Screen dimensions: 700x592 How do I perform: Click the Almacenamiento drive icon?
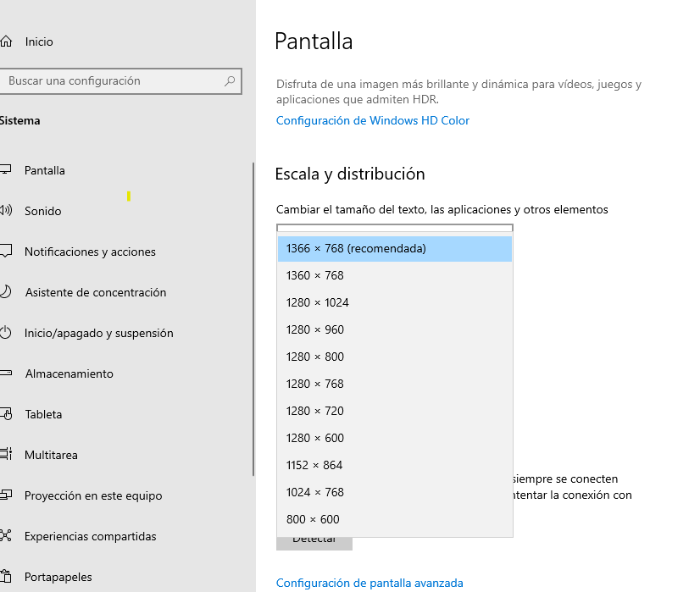(6, 373)
